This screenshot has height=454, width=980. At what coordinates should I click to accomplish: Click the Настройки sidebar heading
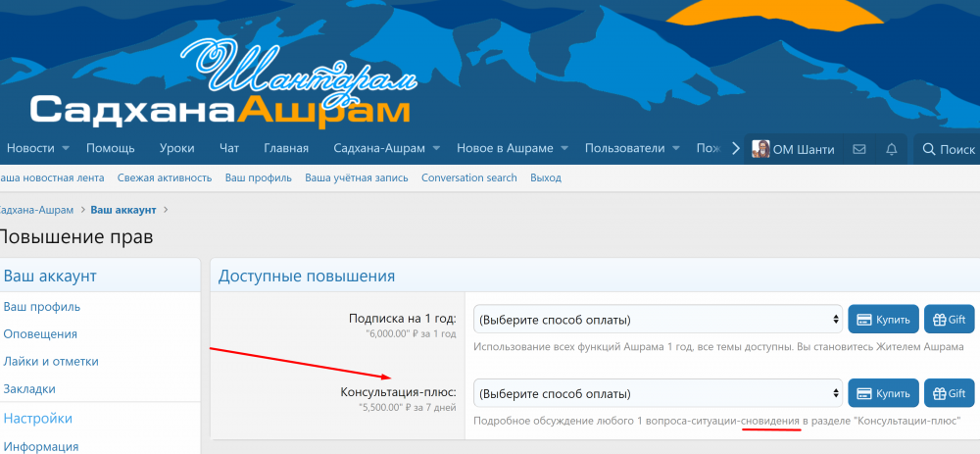pyautogui.click(x=38, y=419)
